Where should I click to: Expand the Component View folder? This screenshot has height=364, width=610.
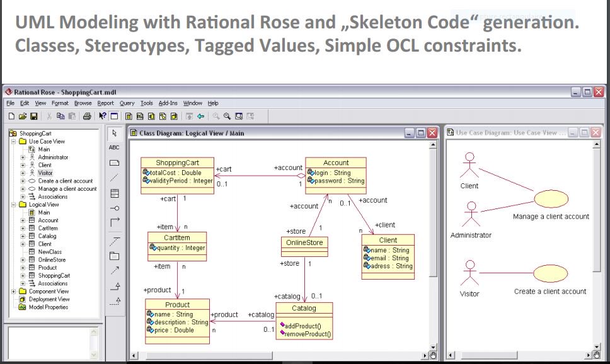point(14,292)
